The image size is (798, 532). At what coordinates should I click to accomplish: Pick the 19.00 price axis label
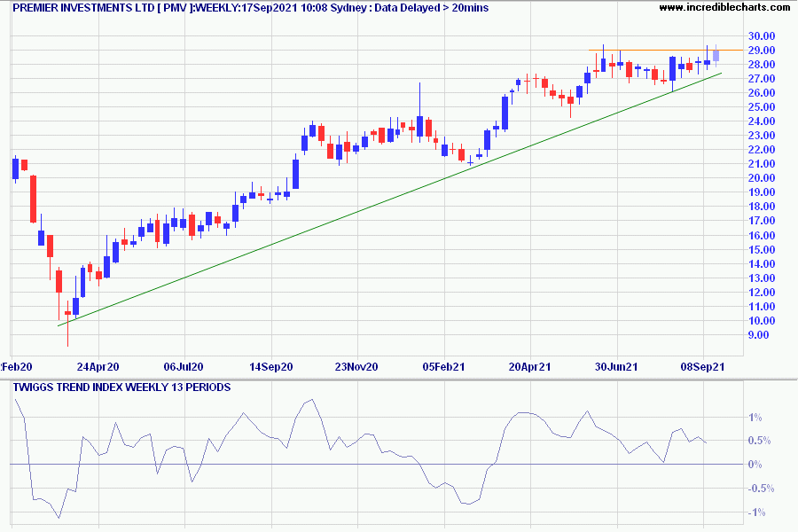pos(762,192)
